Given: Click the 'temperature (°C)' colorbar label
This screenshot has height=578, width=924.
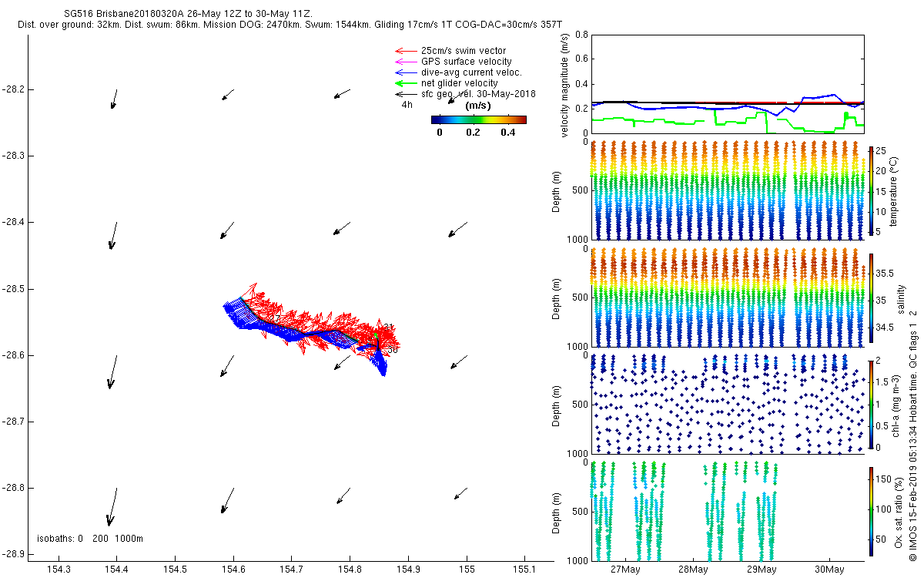Looking at the screenshot, I should coord(895,190).
